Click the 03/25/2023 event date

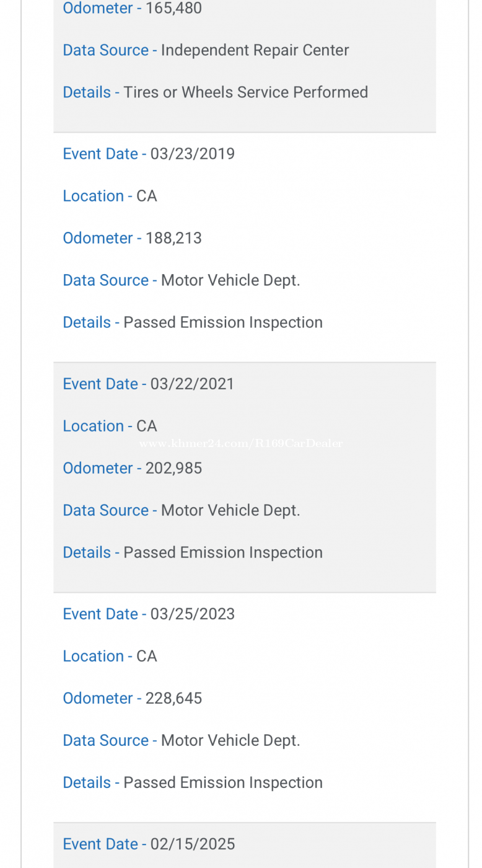pyautogui.click(x=192, y=614)
